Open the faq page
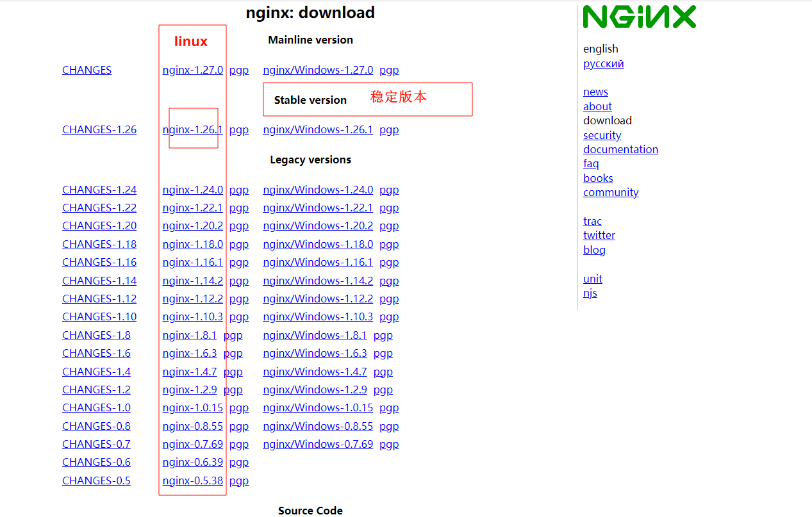 [591, 164]
